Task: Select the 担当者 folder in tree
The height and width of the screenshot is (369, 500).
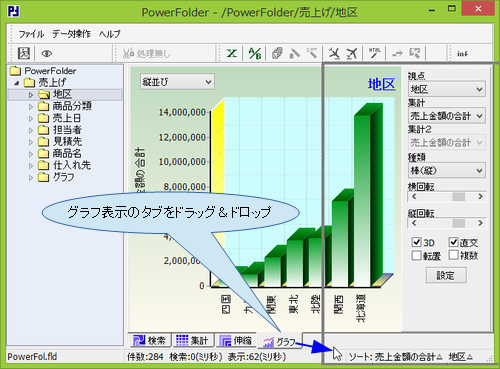Action: coord(67,129)
